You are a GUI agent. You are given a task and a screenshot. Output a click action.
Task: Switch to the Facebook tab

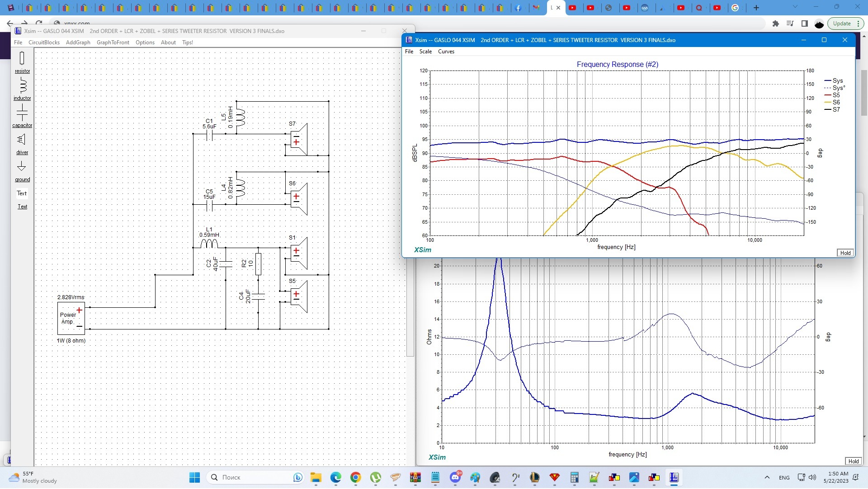click(519, 8)
